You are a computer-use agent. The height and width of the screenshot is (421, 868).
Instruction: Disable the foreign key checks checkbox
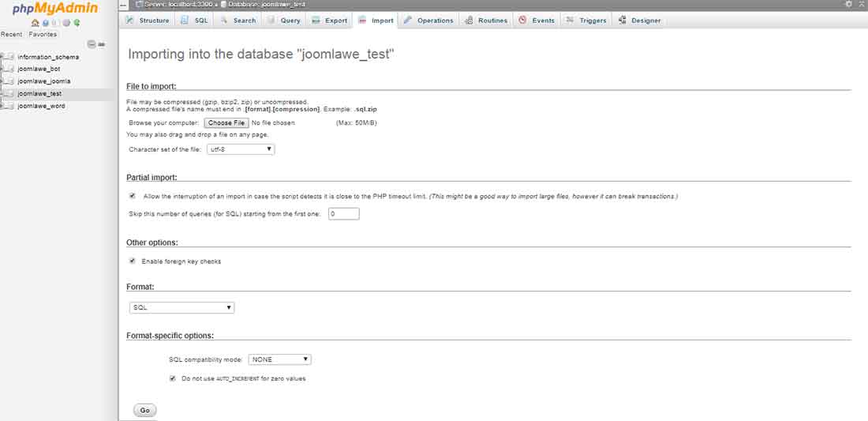(132, 261)
